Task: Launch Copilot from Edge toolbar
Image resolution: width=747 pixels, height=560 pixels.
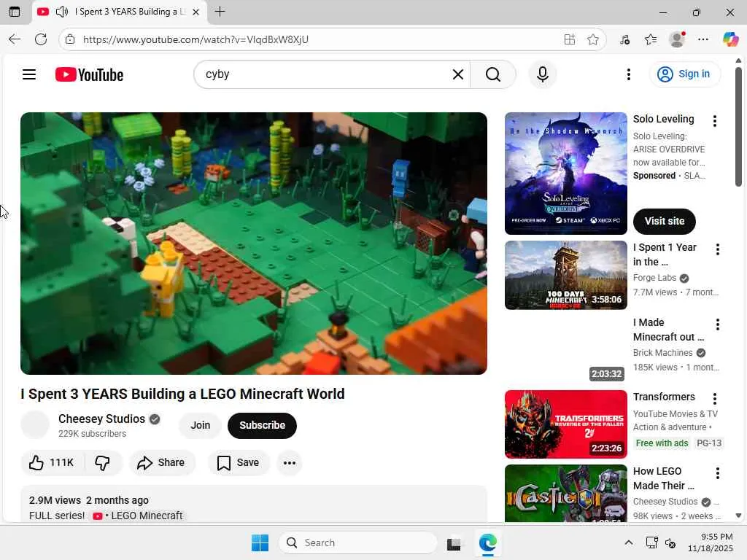Action: (730, 39)
